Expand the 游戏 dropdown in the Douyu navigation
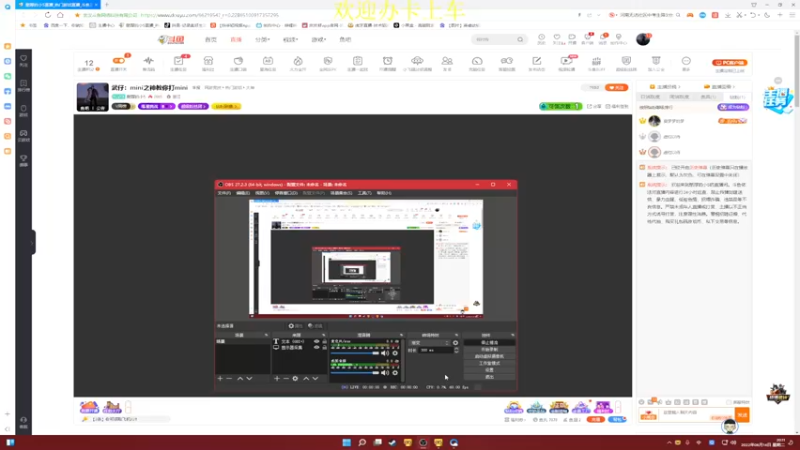The width and height of the screenshot is (800, 450). [x=319, y=39]
